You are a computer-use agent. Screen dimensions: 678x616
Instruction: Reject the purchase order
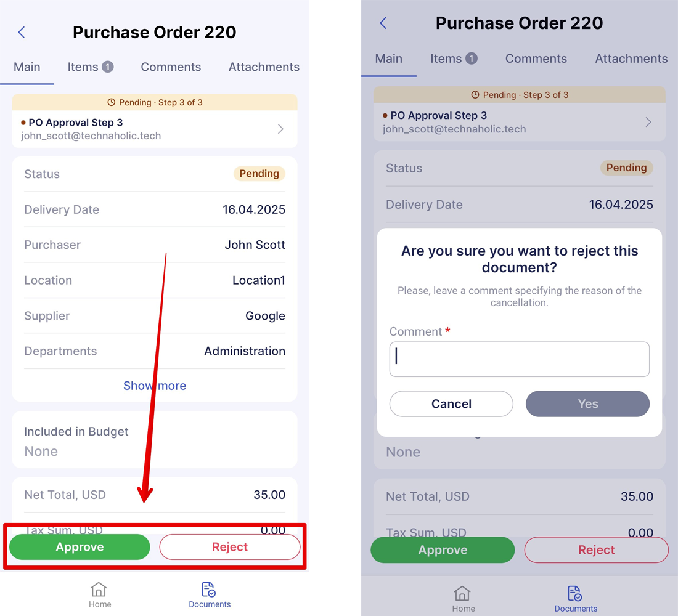tap(229, 546)
